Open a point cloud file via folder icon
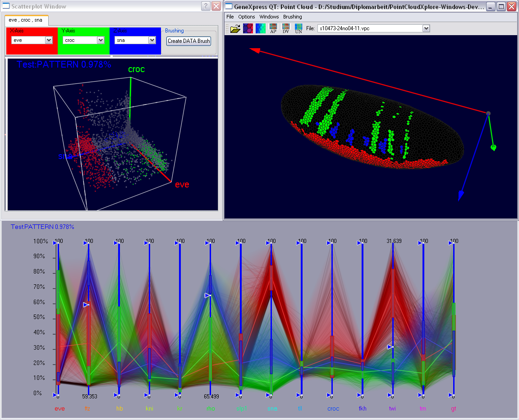Screen dimensions: 519x420 pos(235,29)
